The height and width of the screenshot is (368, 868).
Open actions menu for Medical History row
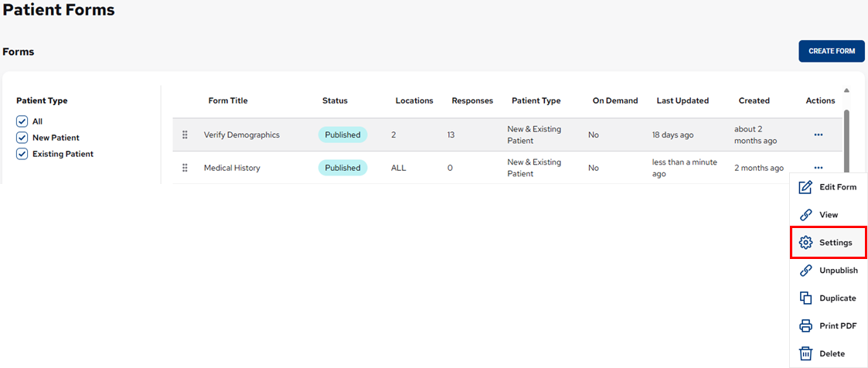pyautogui.click(x=819, y=168)
